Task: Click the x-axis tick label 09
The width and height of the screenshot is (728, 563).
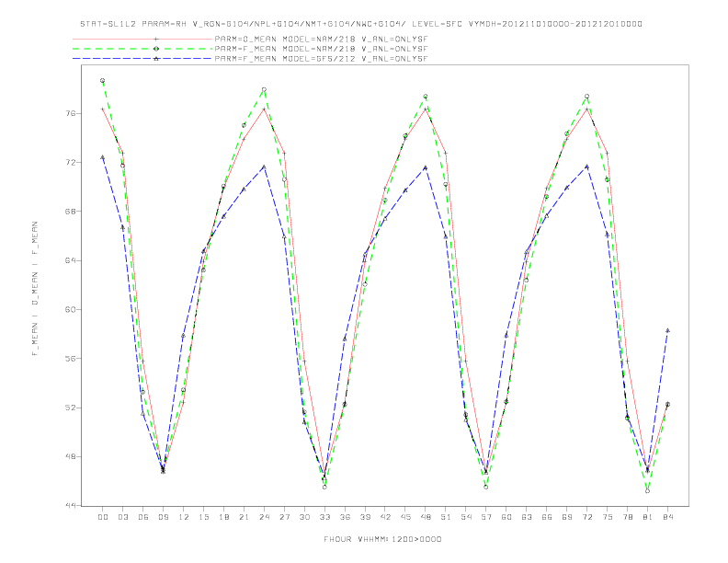Action: click(x=163, y=517)
